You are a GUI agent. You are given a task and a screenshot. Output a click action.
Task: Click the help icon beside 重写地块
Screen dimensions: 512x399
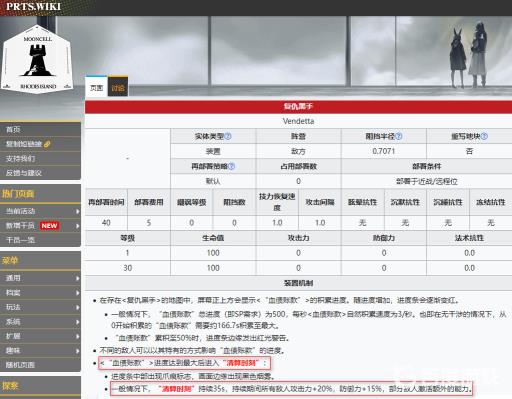pyautogui.click(x=484, y=136)
